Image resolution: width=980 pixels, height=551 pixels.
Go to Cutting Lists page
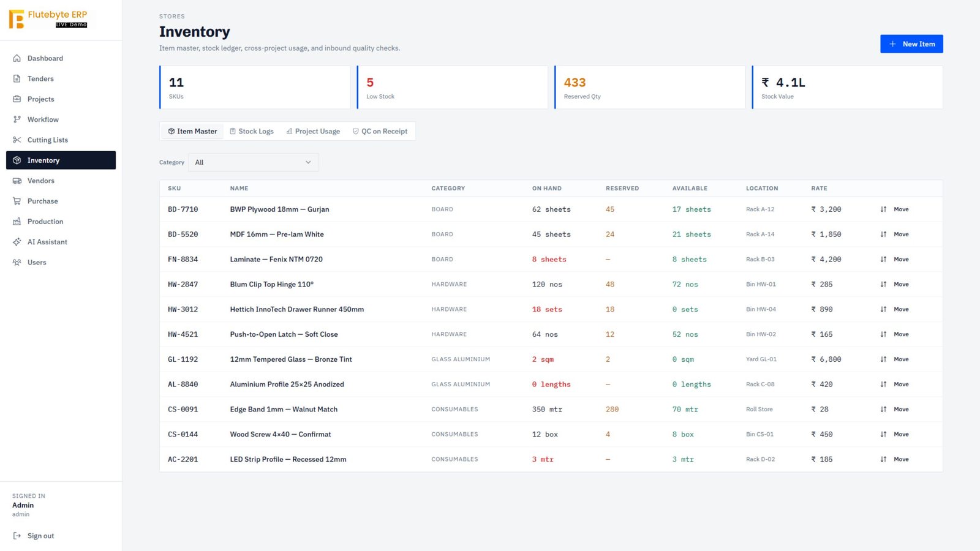[x=61, y=140]
